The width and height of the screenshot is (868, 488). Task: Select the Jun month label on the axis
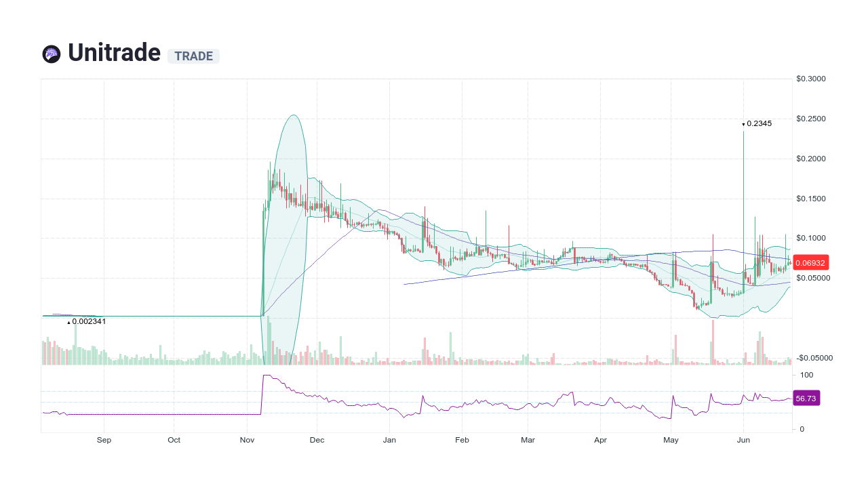coord(743,440)
